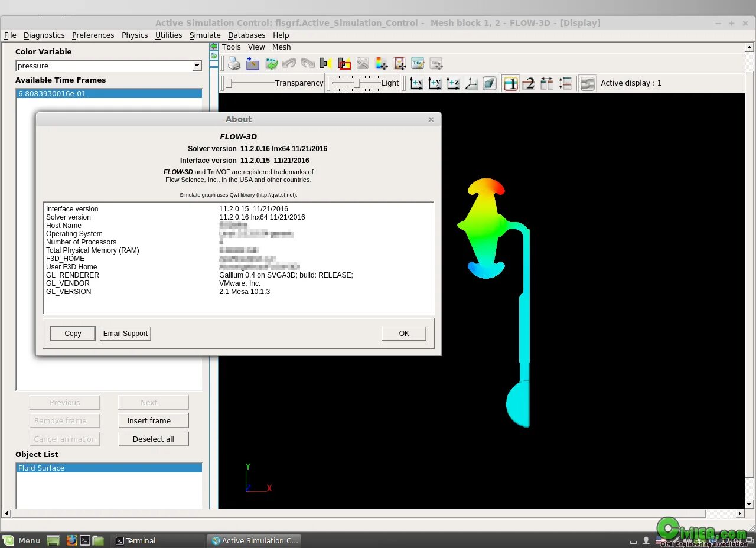Open the Preferences menu
Viewport: 756px width, 548px height.
pos(93,35)
